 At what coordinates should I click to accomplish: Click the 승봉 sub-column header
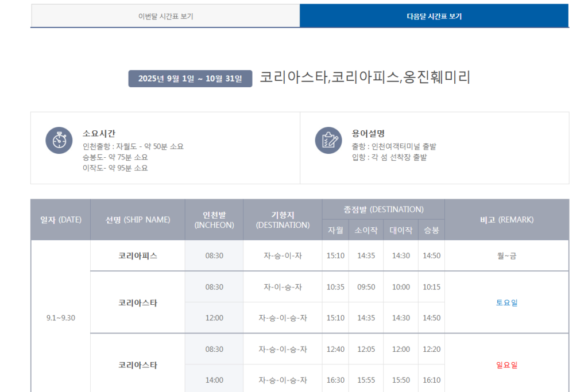pyautogui.click(x=431, y=230)
